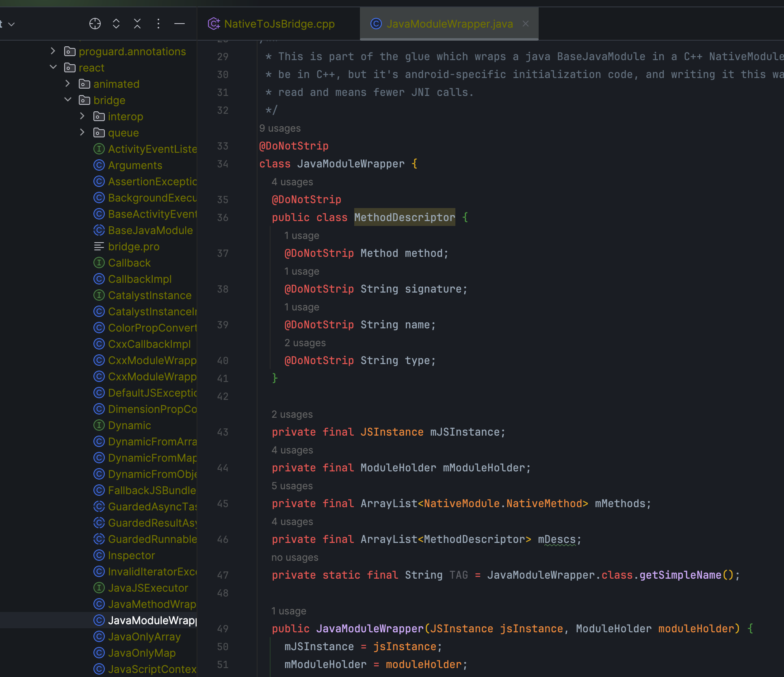Open the GuardedRunnable class file
Screen dimensions: 784x677
point(152,539)
